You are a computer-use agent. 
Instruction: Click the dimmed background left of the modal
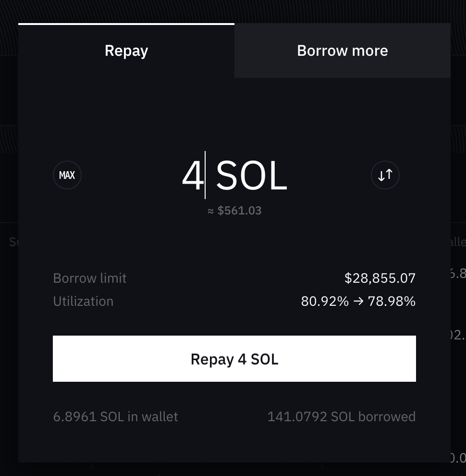click(x=9, y=242)
